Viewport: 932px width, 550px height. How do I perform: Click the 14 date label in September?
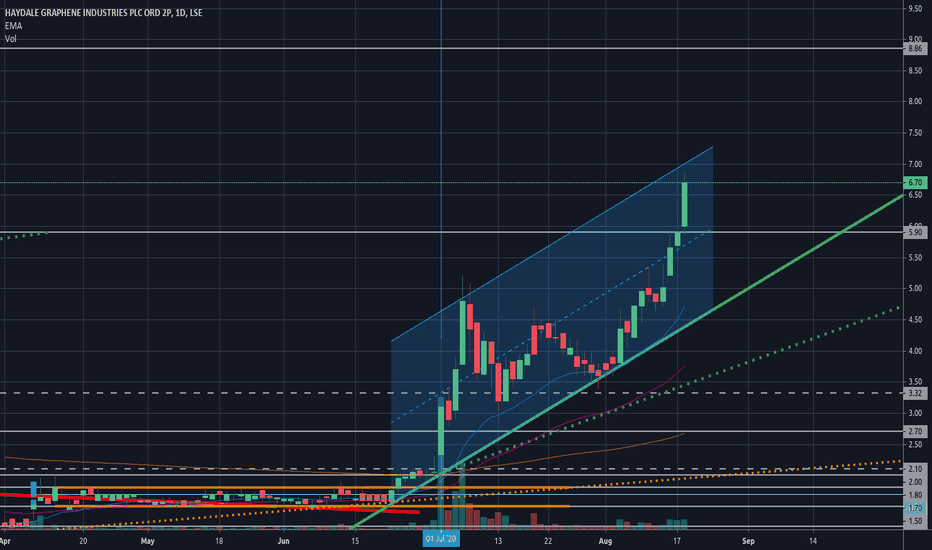[813, 541]
